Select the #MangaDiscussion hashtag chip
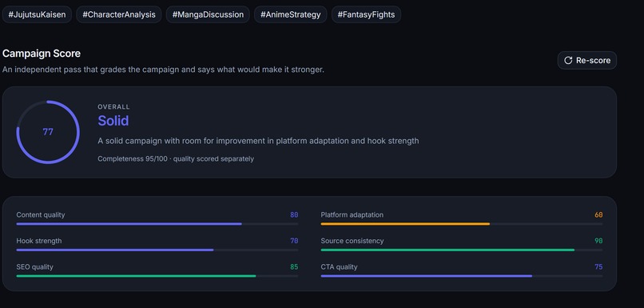 (208, 14)
